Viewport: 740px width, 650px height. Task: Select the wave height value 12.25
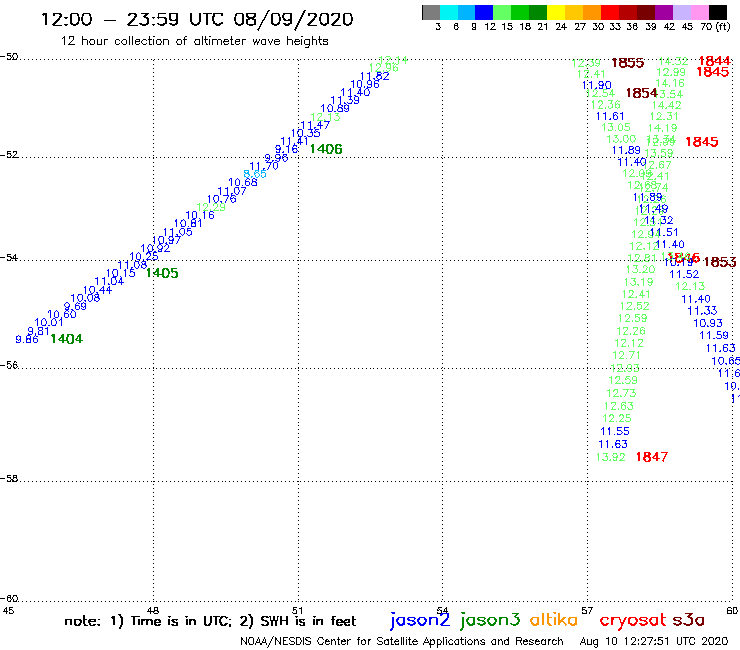click(x=617, y=418)
